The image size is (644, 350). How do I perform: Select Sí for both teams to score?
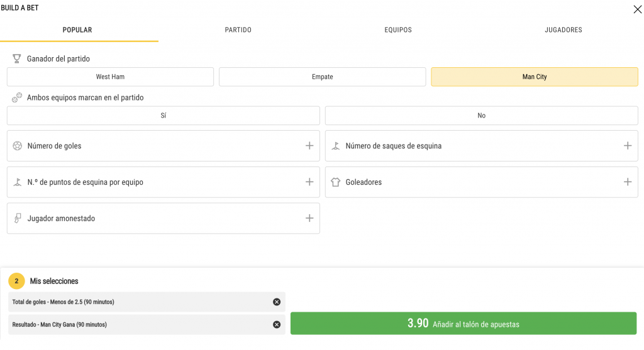point(164,116)
